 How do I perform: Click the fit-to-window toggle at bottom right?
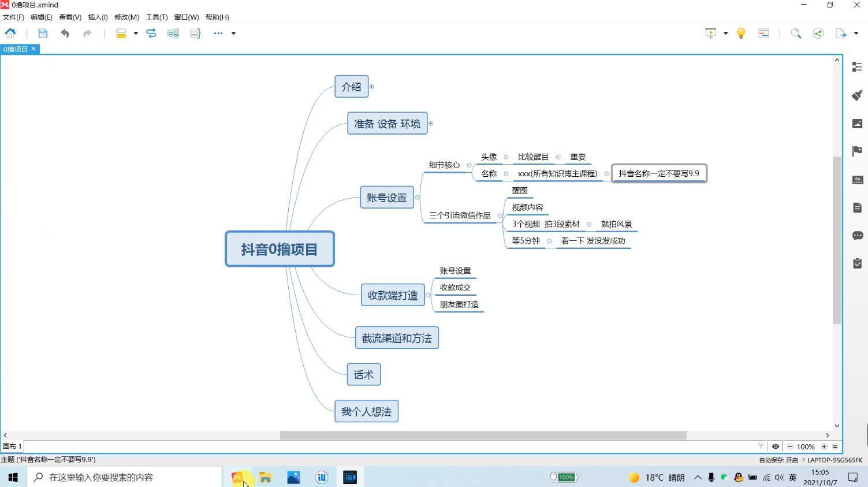(x=835, y=446)
